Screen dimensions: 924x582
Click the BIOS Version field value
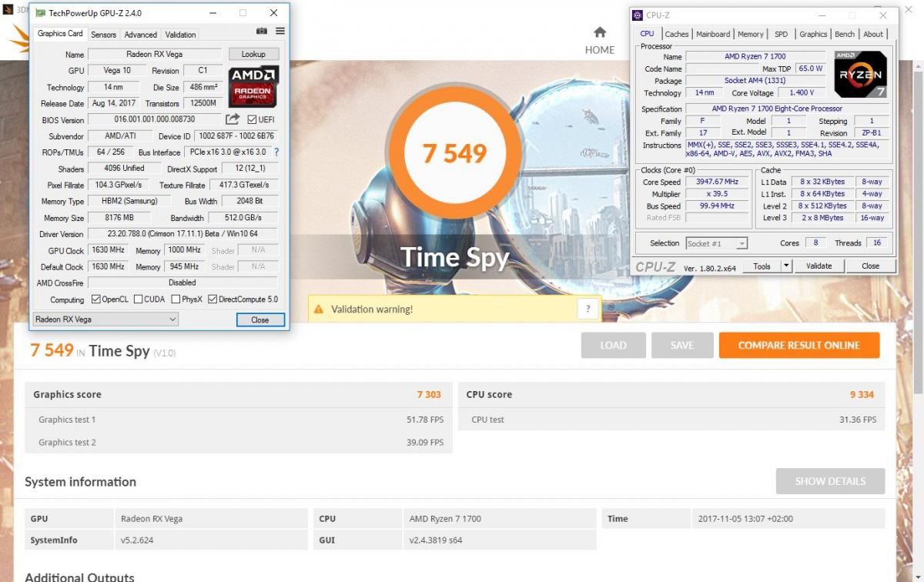(155, 119)
